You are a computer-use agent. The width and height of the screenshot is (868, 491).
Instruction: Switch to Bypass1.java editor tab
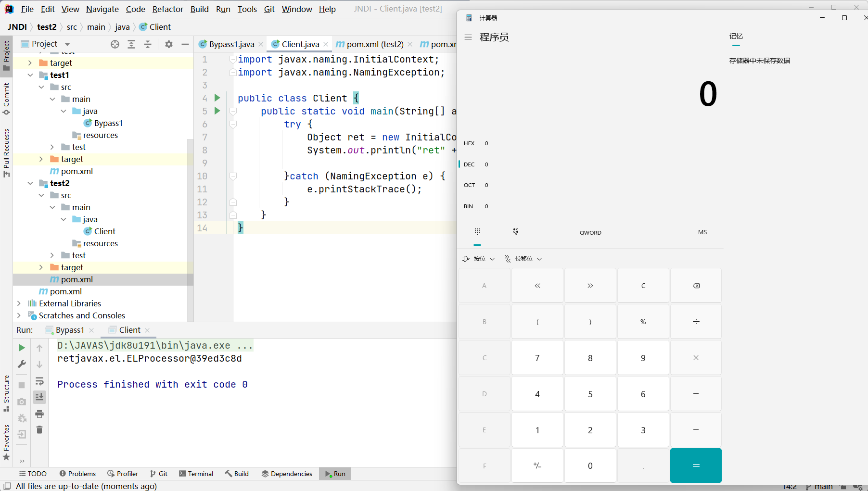231,44
